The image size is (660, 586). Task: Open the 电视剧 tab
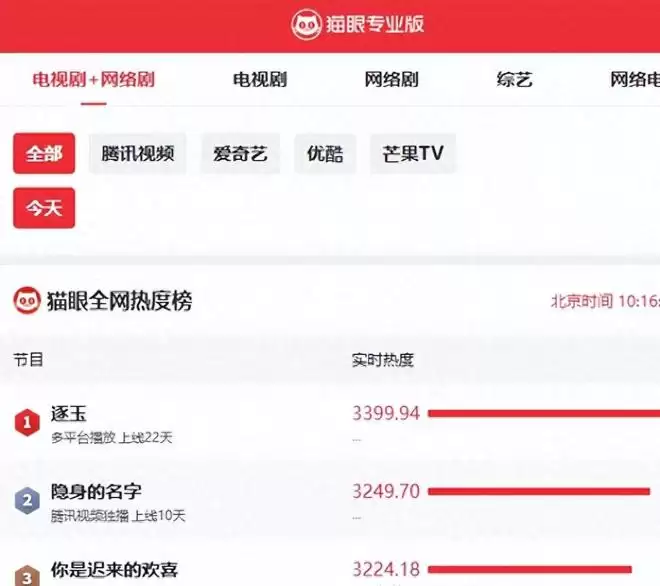coord(259,80)
